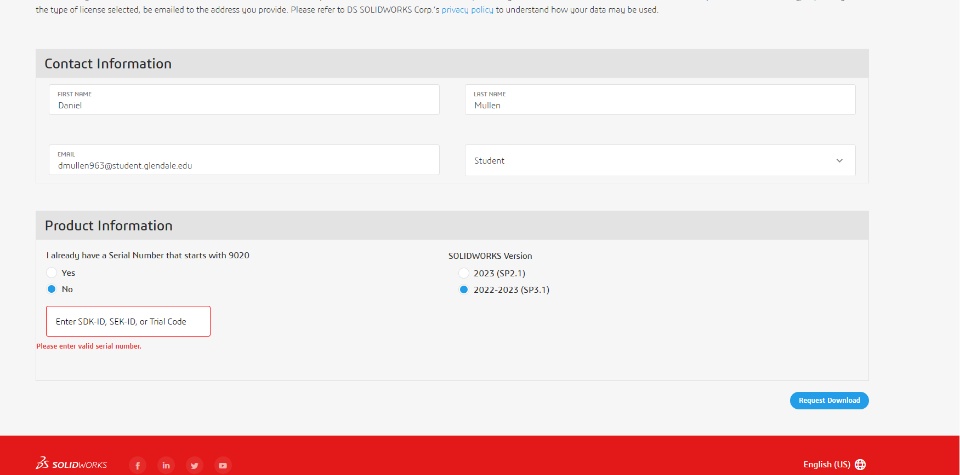Open the SOLIDWORKS LinkedIn icon
The image size is (960, 475).
click(x=166, y=465)
